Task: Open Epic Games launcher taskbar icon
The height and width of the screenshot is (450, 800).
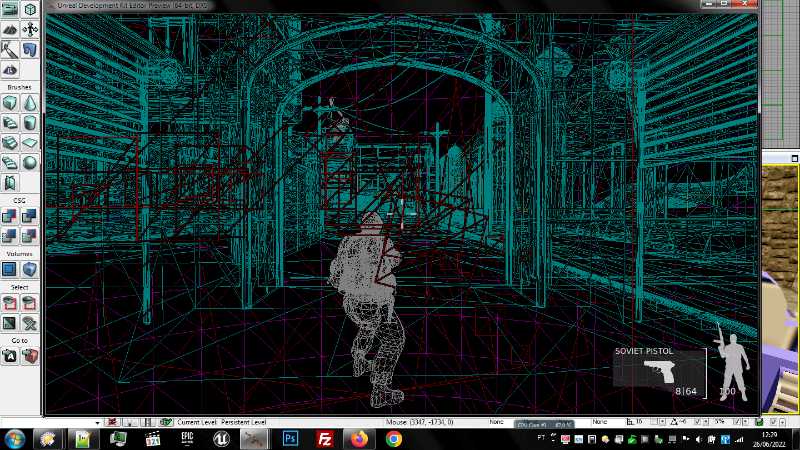Action: [x=187, y=439]
